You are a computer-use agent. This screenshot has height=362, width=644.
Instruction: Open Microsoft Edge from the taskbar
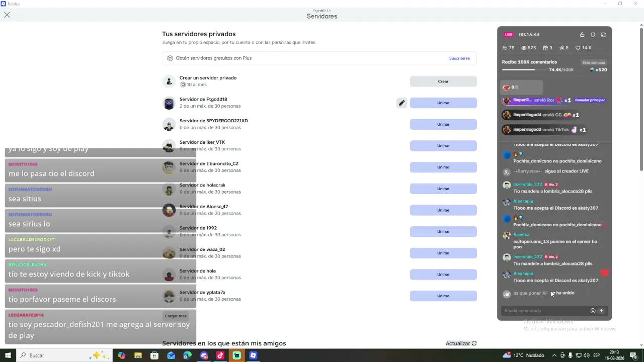click(188, 355)
